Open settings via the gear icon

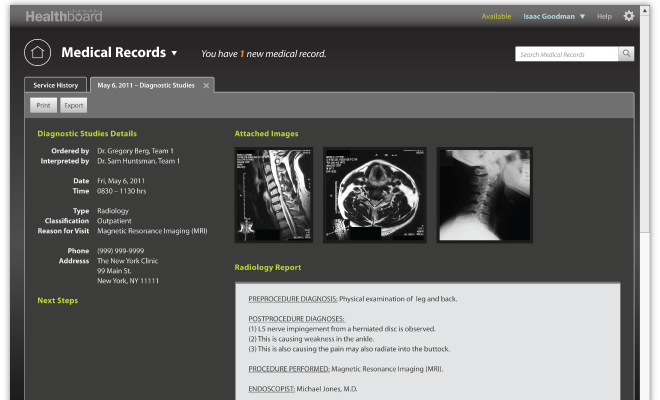coord(628,16)
